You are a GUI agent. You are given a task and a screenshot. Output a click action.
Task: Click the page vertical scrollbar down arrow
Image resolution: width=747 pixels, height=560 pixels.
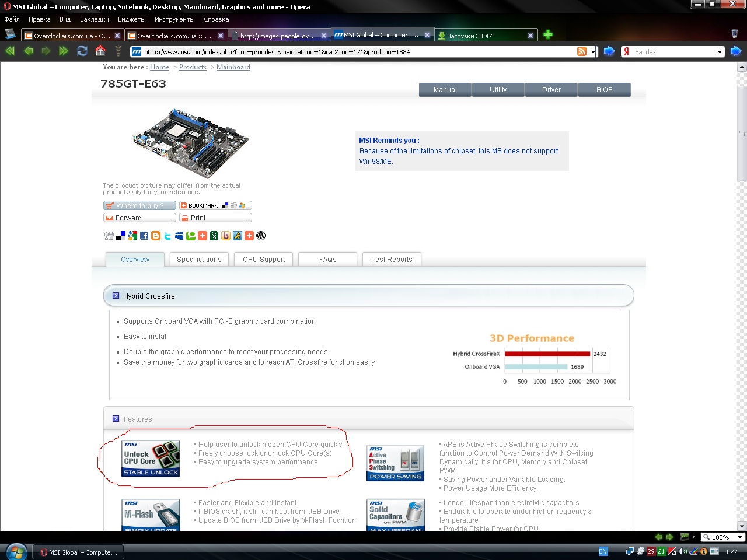coord(742,526)
